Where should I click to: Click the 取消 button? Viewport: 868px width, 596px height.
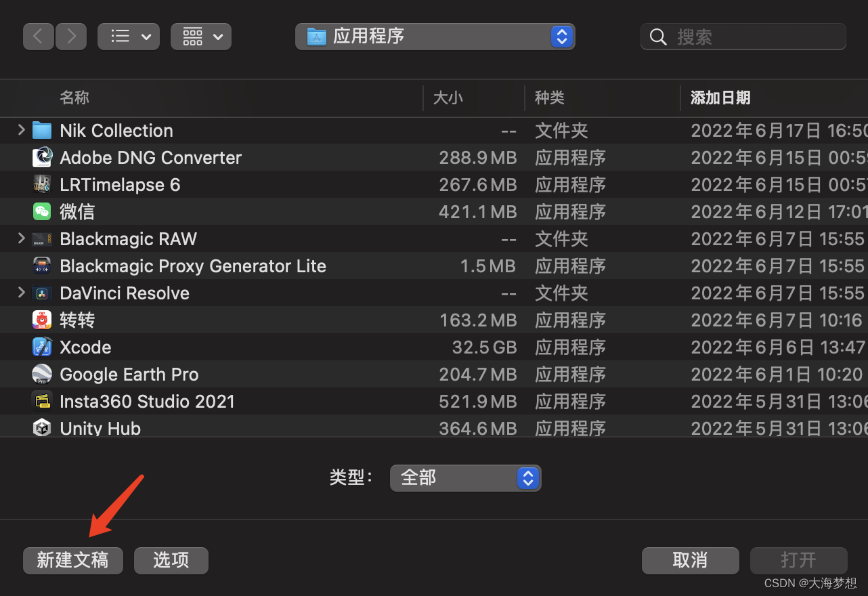click(691, 561)
